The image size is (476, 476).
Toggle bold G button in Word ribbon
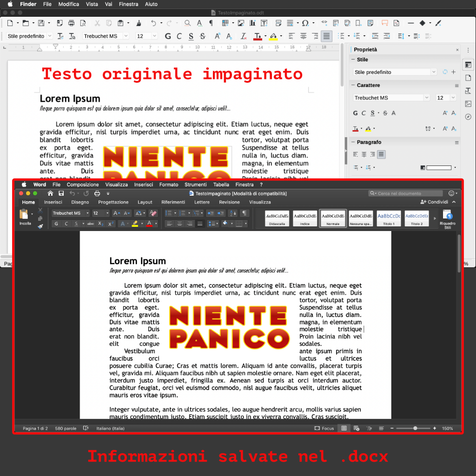(56, 224)
